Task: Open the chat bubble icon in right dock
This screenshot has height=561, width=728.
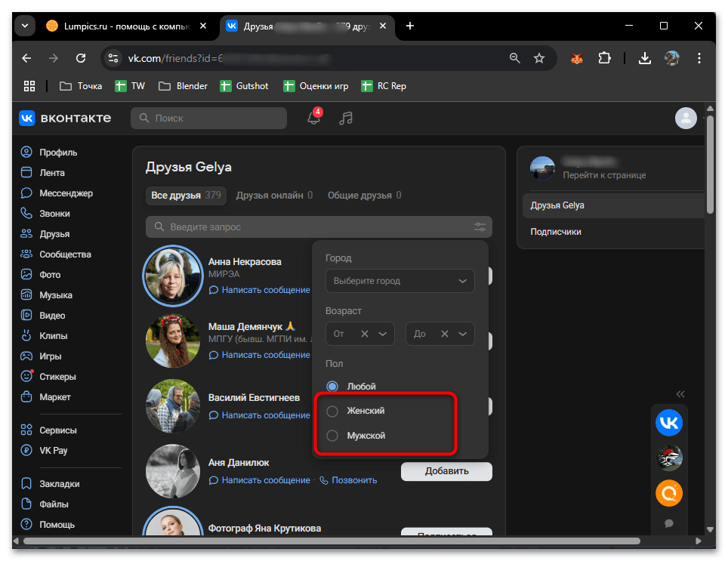Action: click(x=669, y=523)
